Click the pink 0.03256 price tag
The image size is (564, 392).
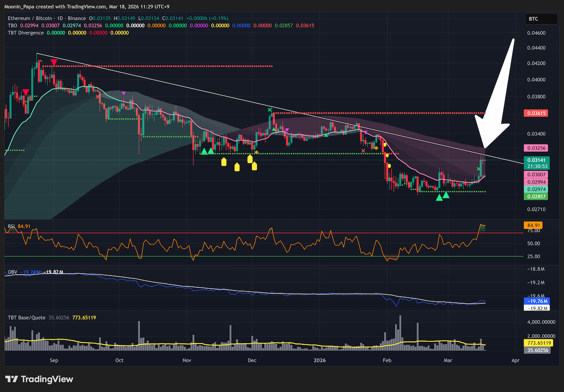536,148
